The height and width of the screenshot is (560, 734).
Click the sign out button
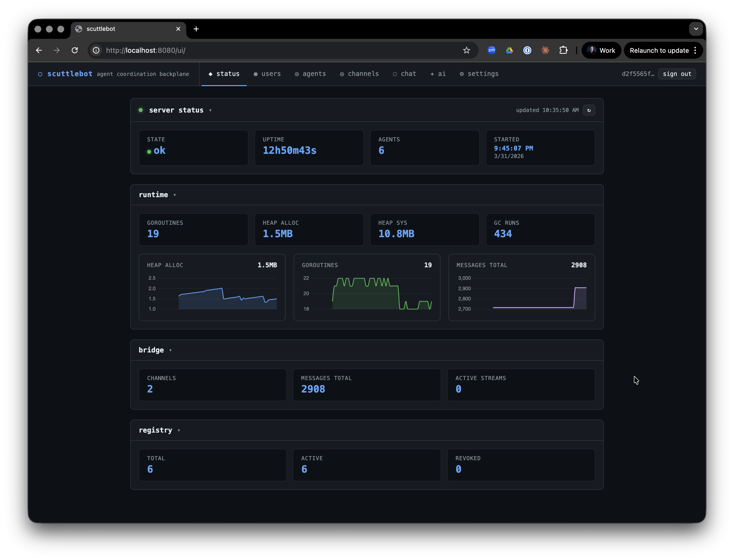tap(677, 74)
